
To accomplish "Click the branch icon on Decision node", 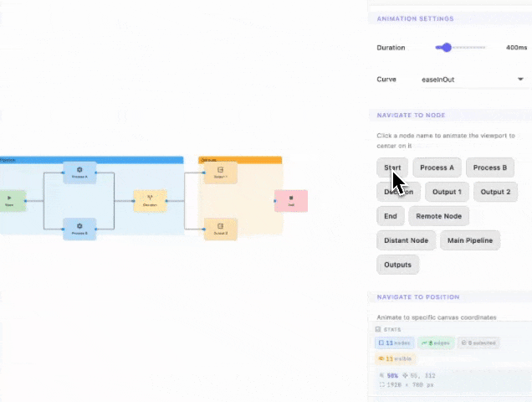I will click(150, 198).
